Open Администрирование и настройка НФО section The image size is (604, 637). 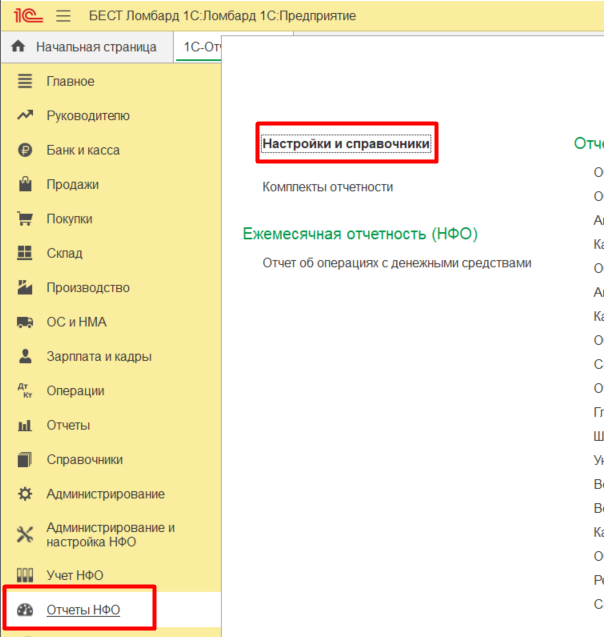(x=110, y=535)
